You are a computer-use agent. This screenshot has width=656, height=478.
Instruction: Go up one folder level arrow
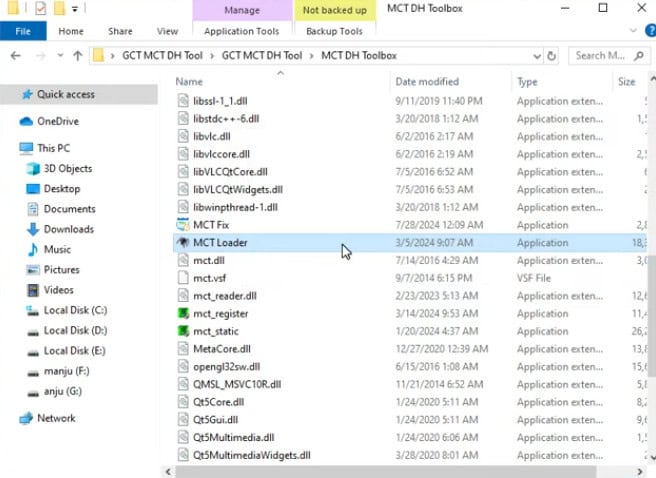tap(77, 56)
